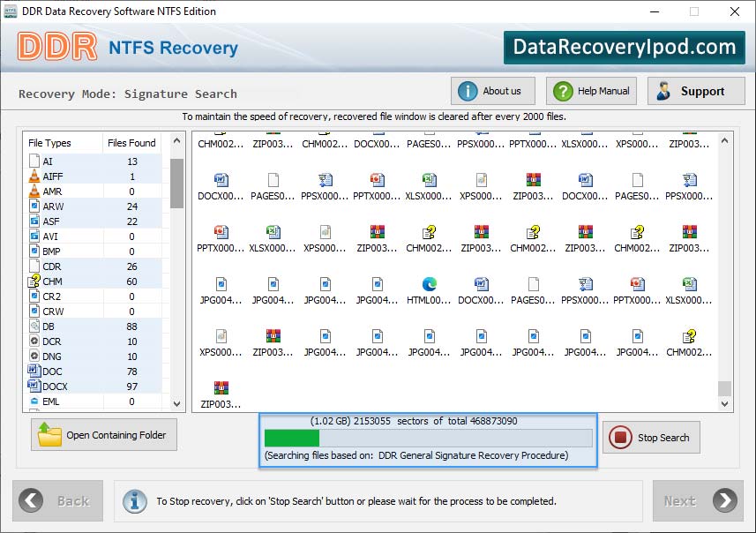
Task: Click the count 22 in the ASF row
Action: pos(132,221)
